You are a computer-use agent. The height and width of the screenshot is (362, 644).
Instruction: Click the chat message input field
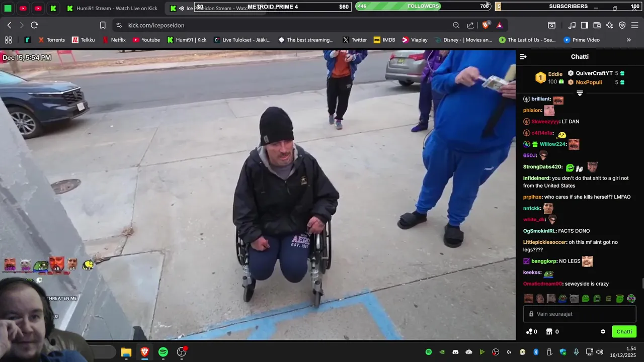580,314
